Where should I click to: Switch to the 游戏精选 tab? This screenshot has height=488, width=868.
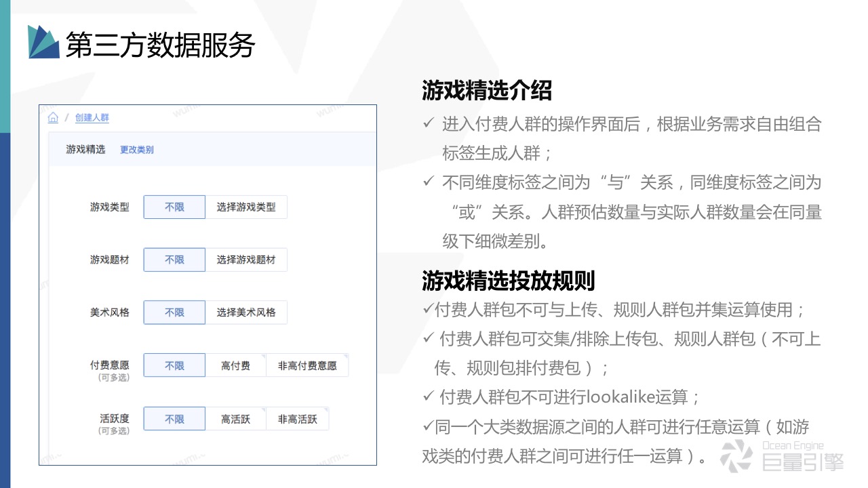(x=84, y=149)
